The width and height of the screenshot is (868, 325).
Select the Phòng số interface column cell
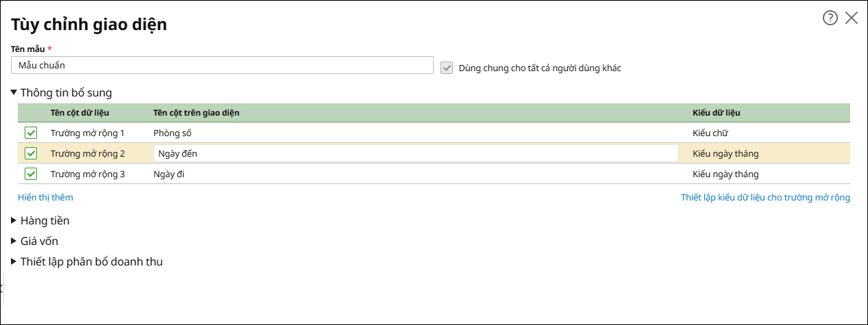click(x=173, y=133)
